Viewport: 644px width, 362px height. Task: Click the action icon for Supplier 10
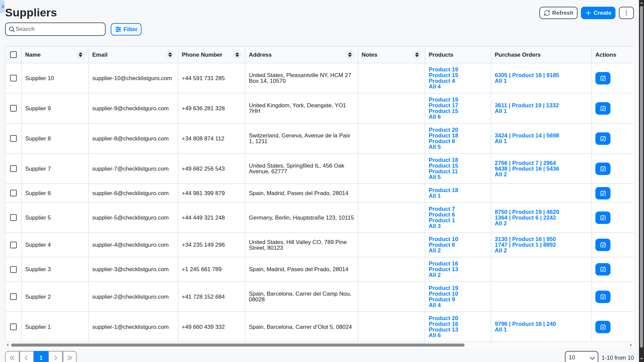tap(602, 78)
